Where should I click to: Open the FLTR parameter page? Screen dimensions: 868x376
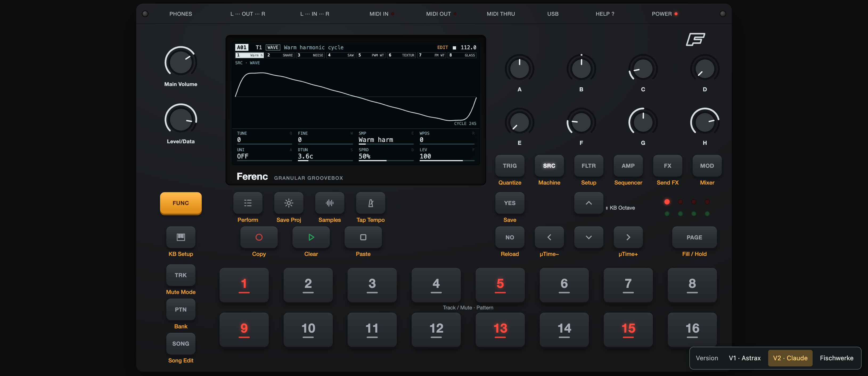589,166
